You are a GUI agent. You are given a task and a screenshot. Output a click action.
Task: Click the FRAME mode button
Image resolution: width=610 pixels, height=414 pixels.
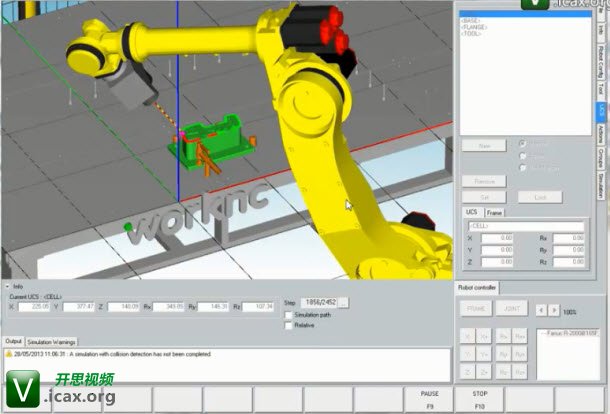pos(476,309)
